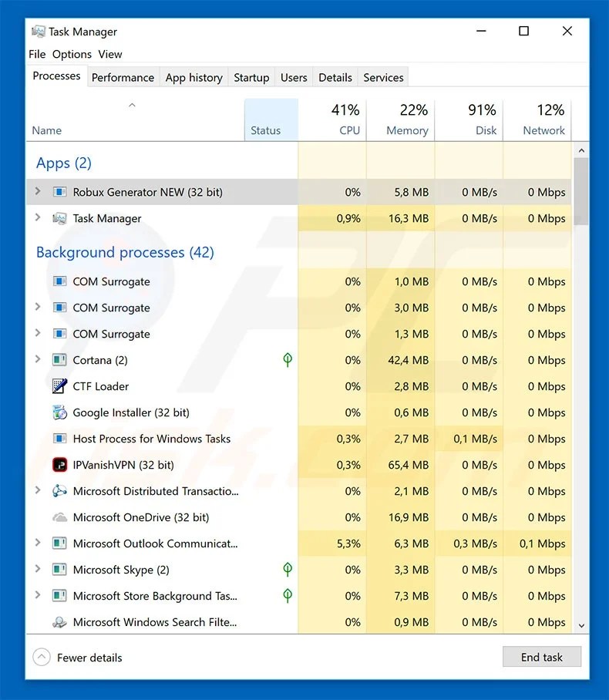Viewport: 609px width, 700px height.
Task: Click the Robux Generator NEW process icon
Action: click(x=59, y=192)
